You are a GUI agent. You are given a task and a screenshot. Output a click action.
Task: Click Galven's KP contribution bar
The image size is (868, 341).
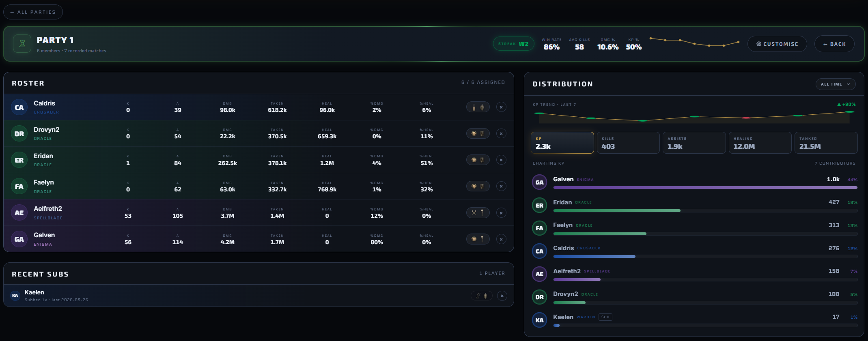(705, 188)
